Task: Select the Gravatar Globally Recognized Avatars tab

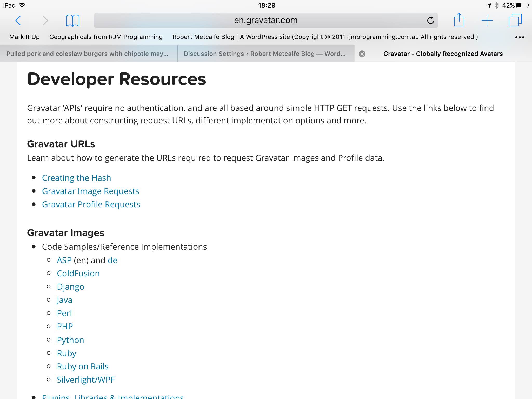Action: click(443, 54)
